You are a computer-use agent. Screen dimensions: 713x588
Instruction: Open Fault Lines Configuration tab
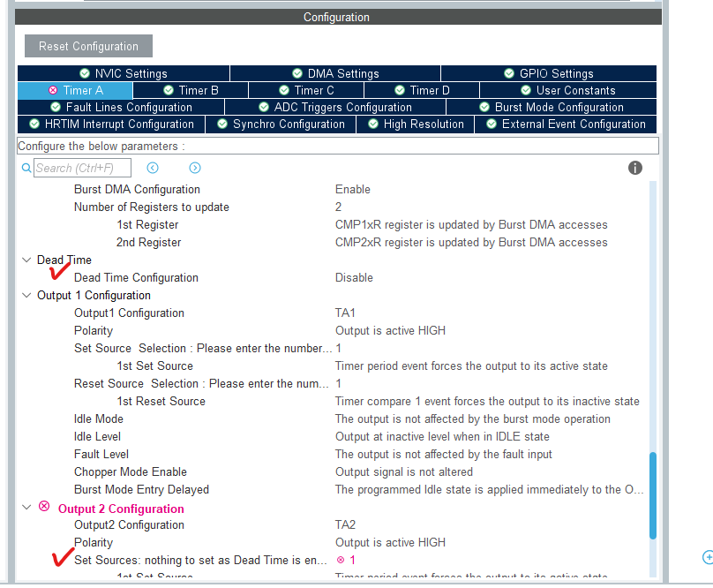(x=121, y=107)
